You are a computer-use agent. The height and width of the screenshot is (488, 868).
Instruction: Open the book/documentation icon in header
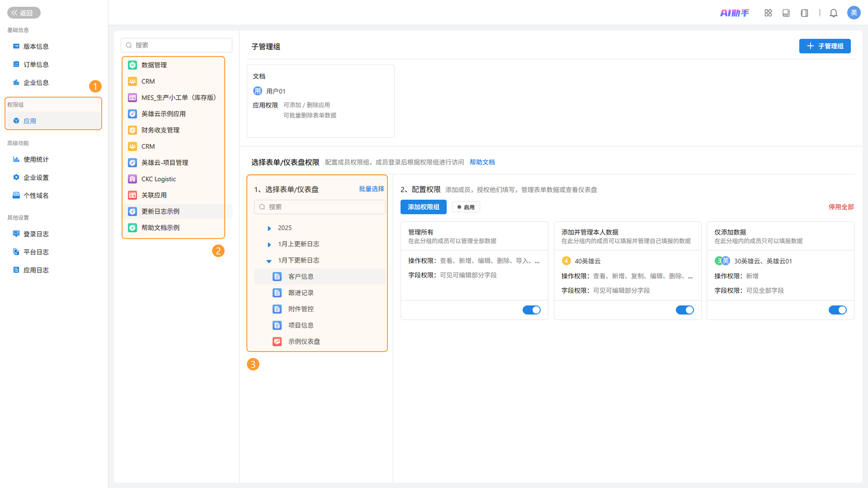786,13
